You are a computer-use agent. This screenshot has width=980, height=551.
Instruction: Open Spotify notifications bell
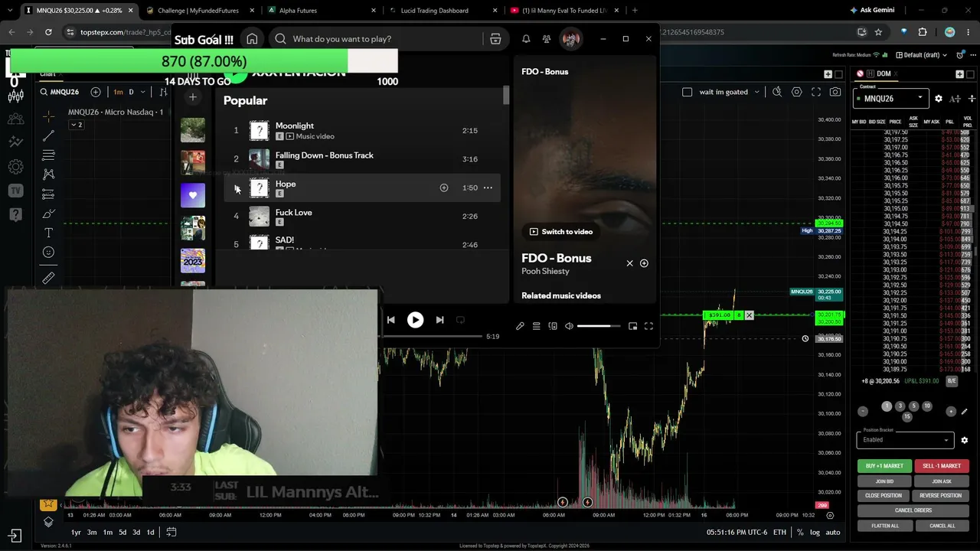point(526,39)
